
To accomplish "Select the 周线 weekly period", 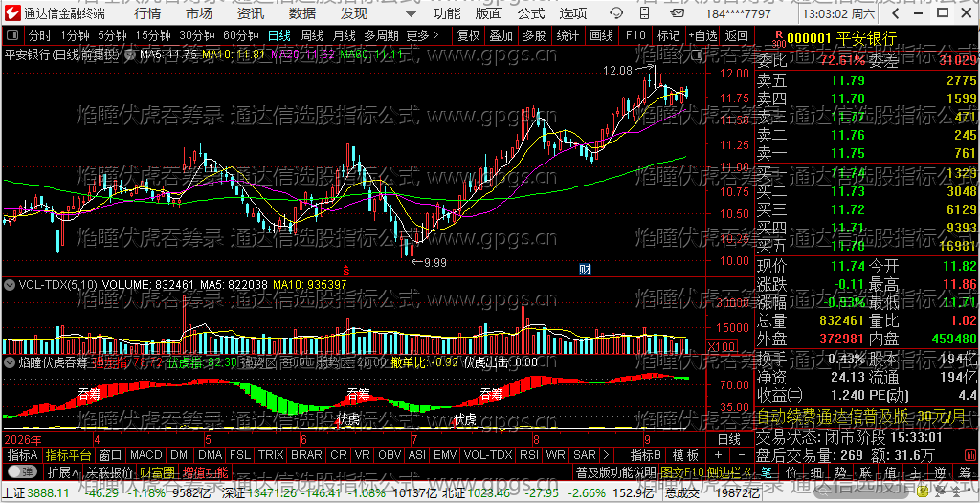I will click(311, 35).
